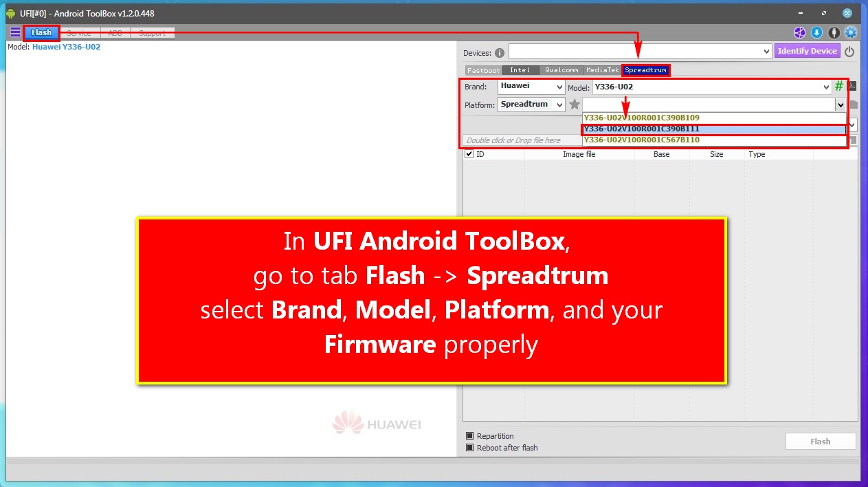Open the Platform dropdown showing Spreadtrum
Screen dimensions: 868x487
click(559, 105)
